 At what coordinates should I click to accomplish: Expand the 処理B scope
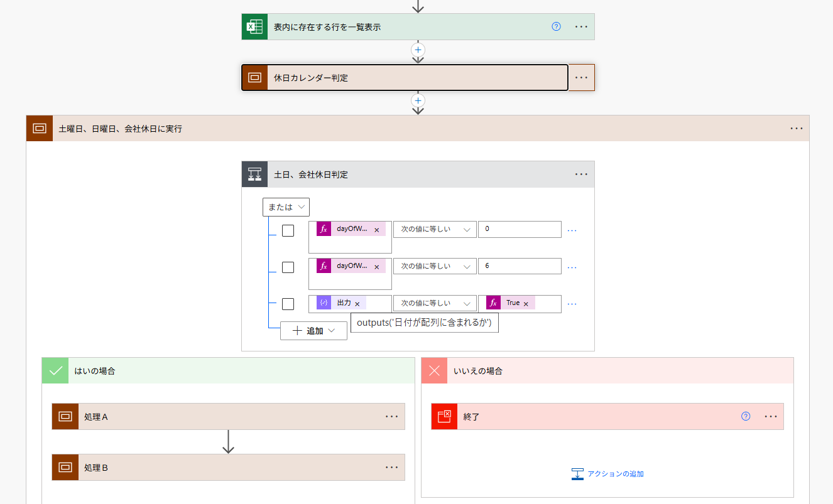[229, 468]
